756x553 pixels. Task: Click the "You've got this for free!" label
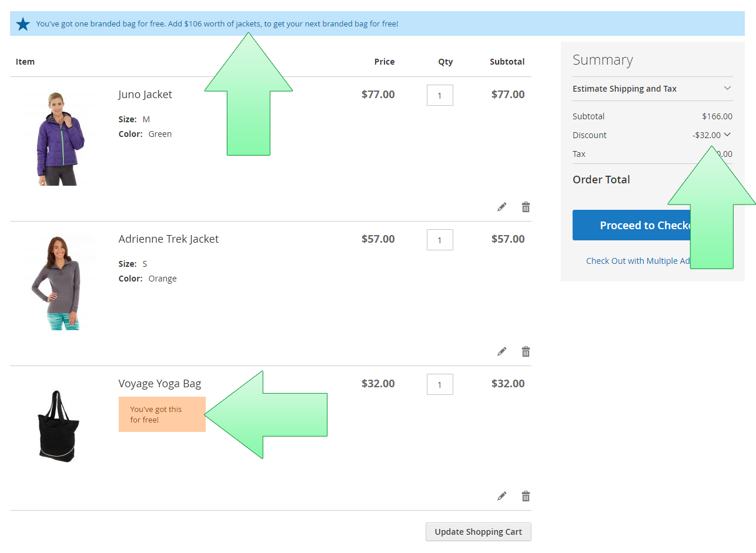162,414
